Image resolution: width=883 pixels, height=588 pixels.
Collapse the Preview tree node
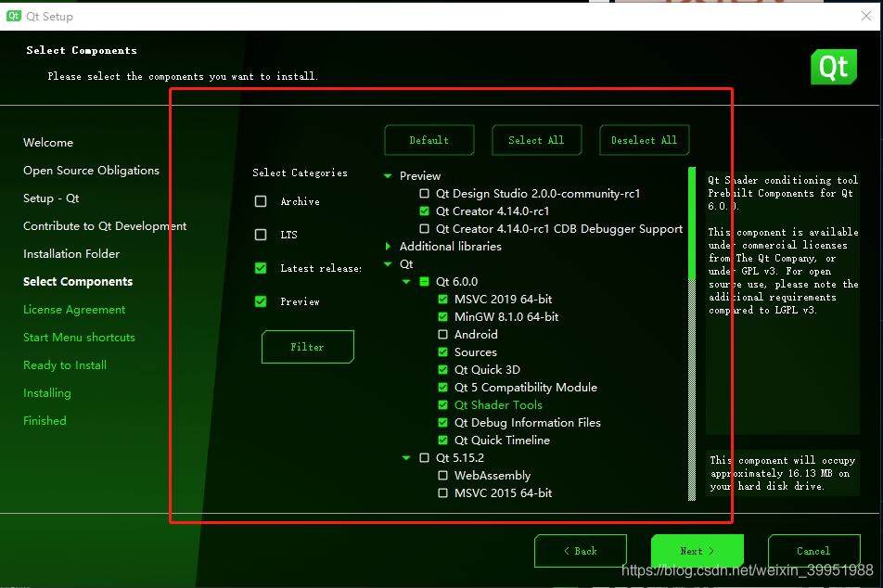click(388, 175)
